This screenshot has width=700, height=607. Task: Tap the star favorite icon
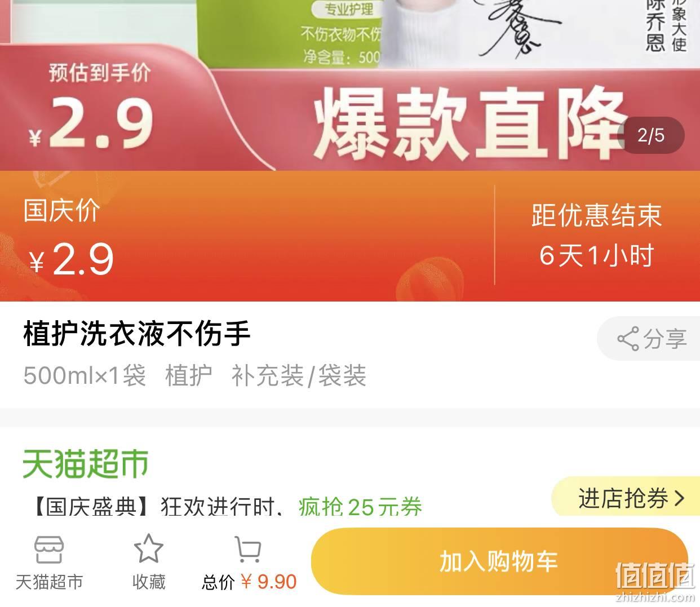tap(148, 549)
